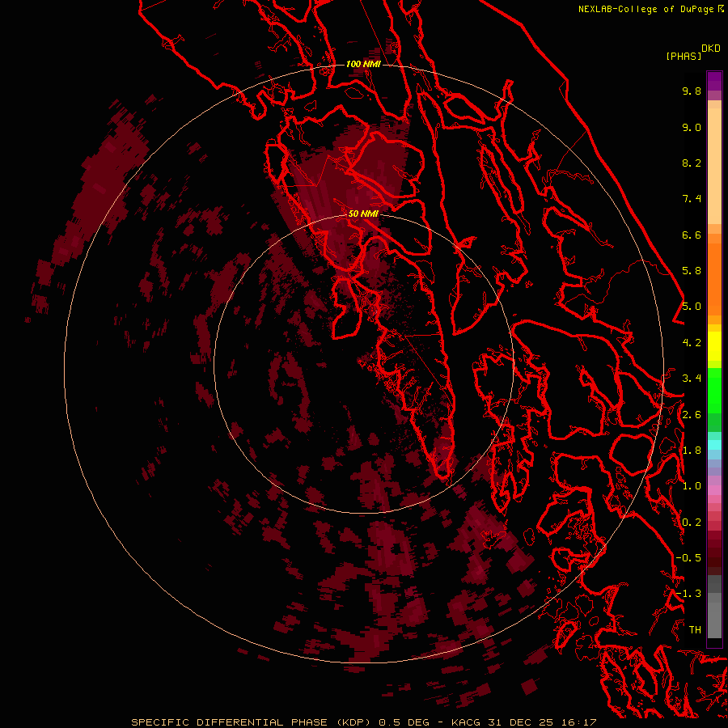Click the 5.8 value on the color scale
The height and width of the screenshot is (728, 728).
[692, 271]
